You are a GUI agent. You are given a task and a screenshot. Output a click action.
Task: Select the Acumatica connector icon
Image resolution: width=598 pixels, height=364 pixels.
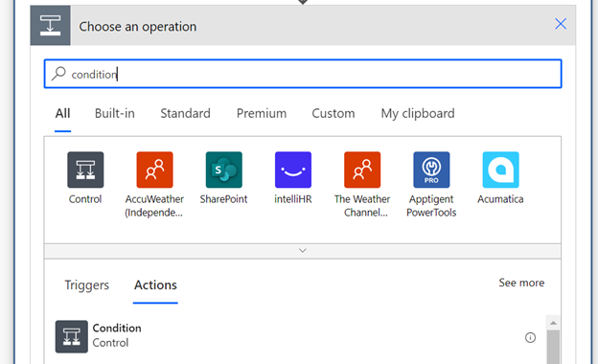pyautogui.click(x=501, y=170)
